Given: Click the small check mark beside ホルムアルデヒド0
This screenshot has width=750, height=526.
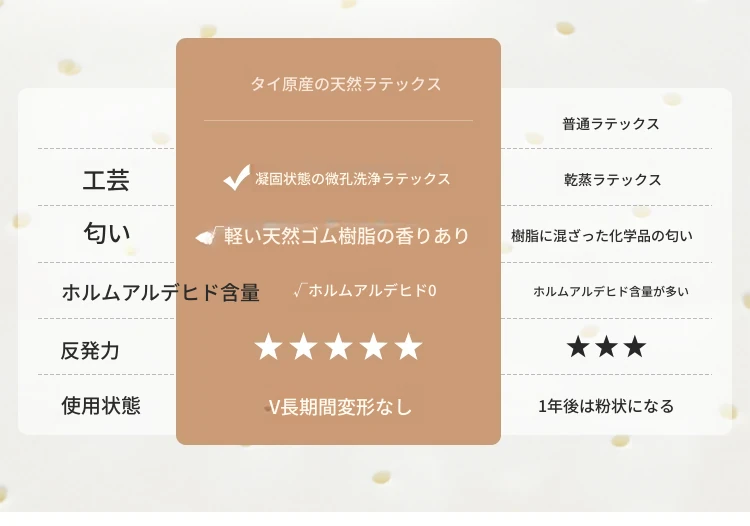Looking at the screenshot, I should [299, 290].
